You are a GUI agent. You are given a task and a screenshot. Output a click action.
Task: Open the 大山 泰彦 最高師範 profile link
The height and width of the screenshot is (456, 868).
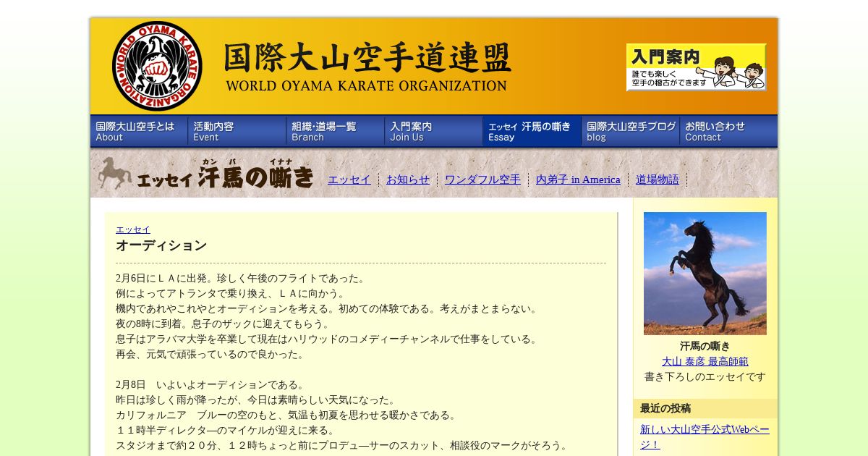click(x=705, y=361)
